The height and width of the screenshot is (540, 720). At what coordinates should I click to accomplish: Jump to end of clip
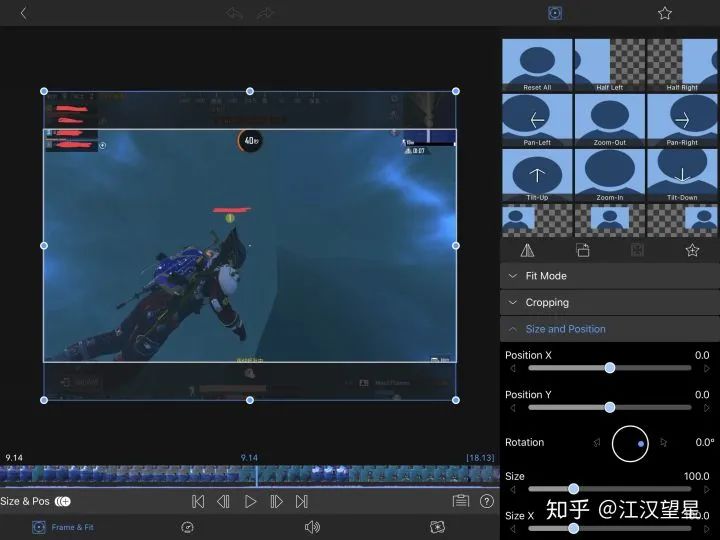click(x=302, y=501)
